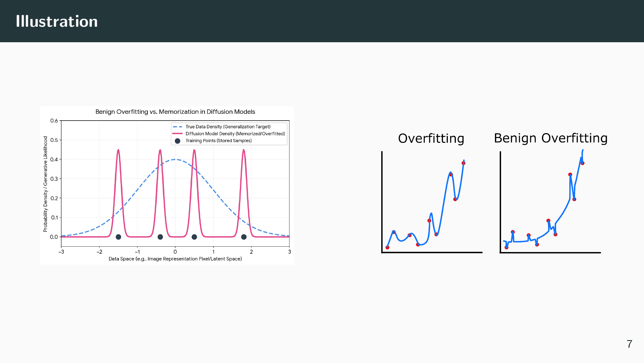Click the "Overfitting" heading
This screenshot has height=363, width=644.
[431, 139]
